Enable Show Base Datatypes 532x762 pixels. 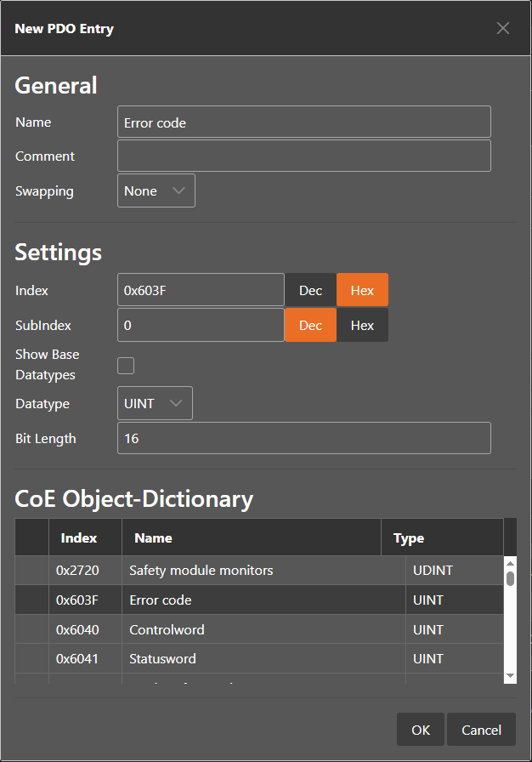[125, 365]
